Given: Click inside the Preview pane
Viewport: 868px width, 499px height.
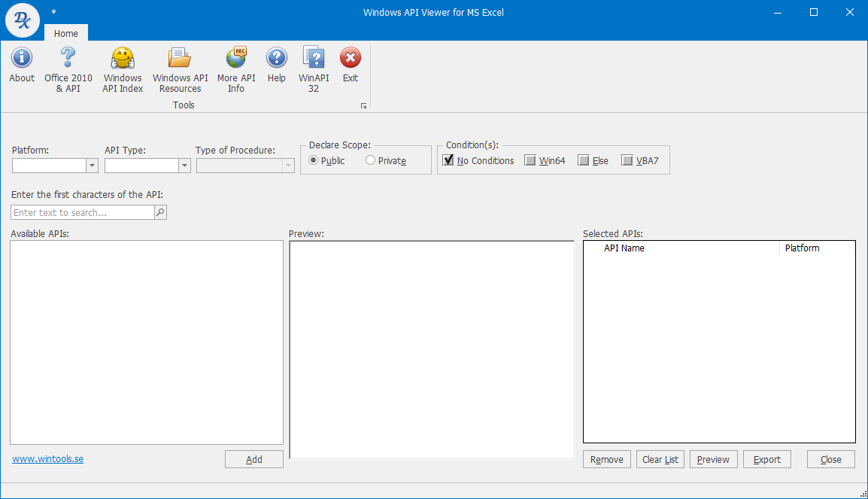Looking at the screenshot, I should pos(432,350).
